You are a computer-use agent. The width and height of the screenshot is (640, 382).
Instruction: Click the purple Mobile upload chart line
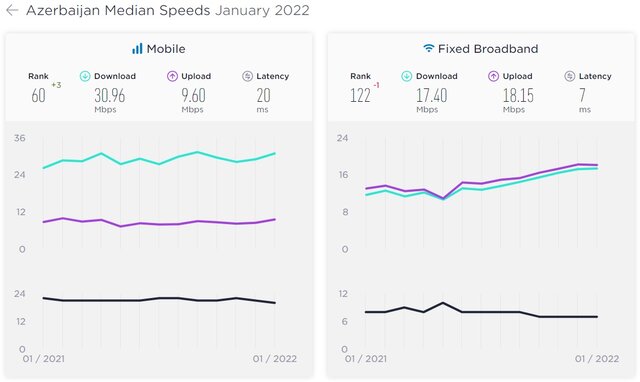click(159, 224)
